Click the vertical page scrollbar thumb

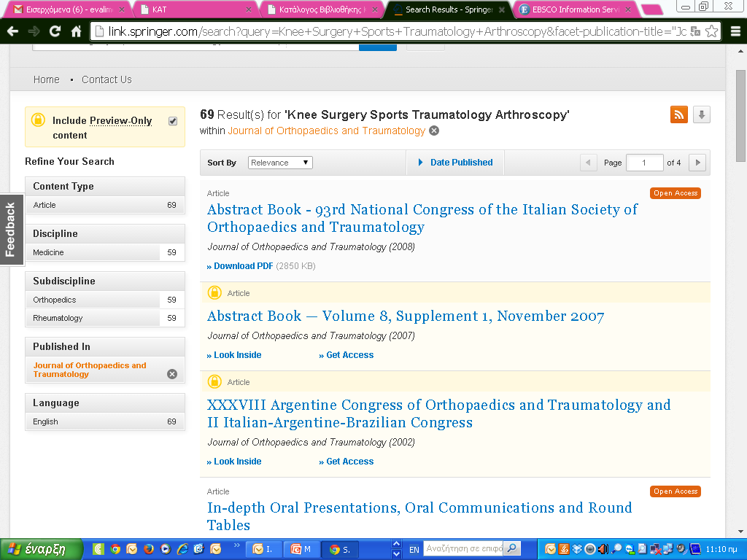click(x=740, y=116)
